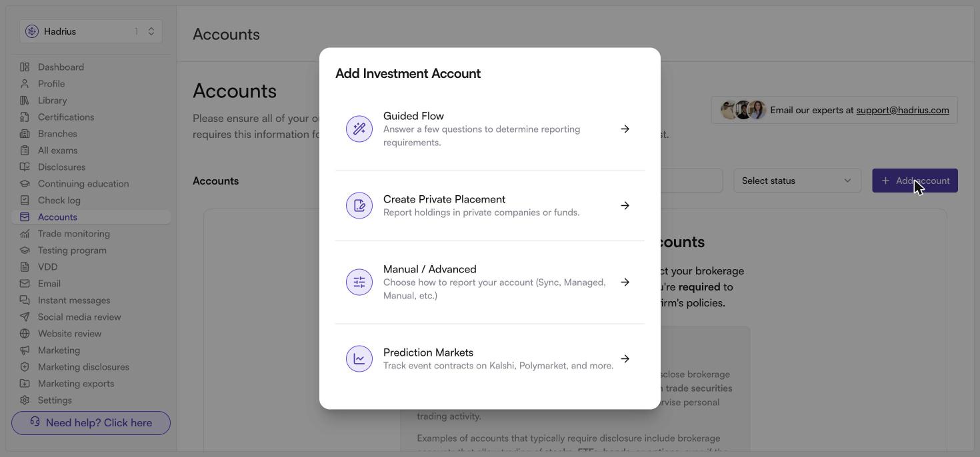Viewport: 980px width, 457px height.
Task: Click Need help? Click here button
Action: click(x=91, y=423)
